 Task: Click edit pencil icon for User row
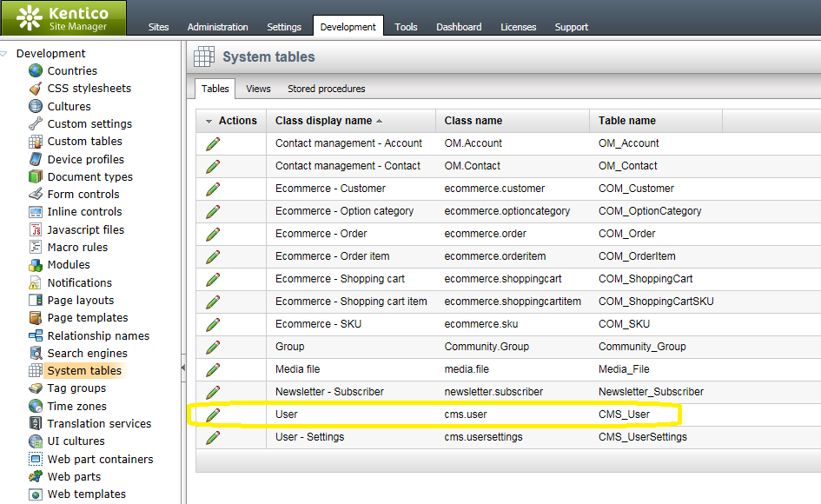click(213, 414)
